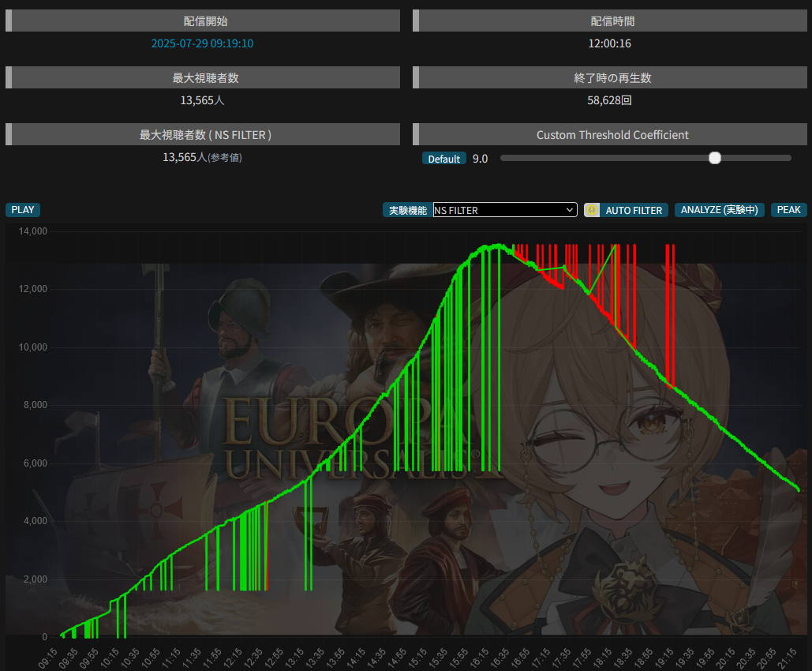Click the 最大視聴者数 ( NS FILTER ) header
This screenshot has height=671, width=812.
pos(203,135)
